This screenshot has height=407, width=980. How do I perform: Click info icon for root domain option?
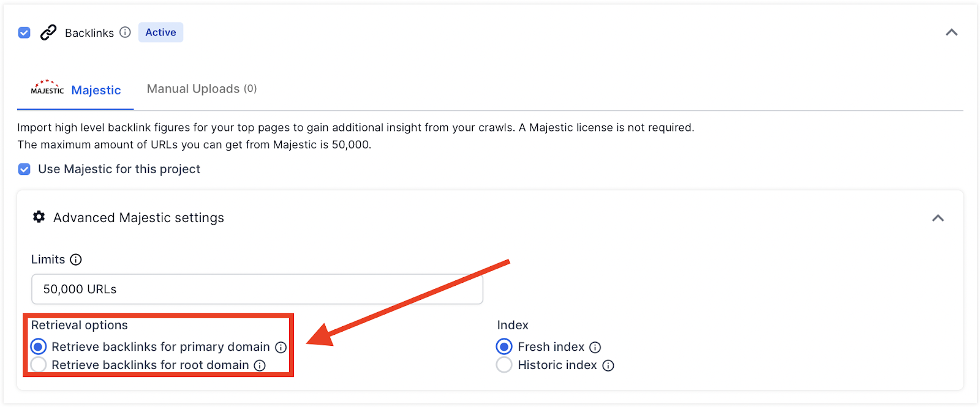(x=260, y=365)
